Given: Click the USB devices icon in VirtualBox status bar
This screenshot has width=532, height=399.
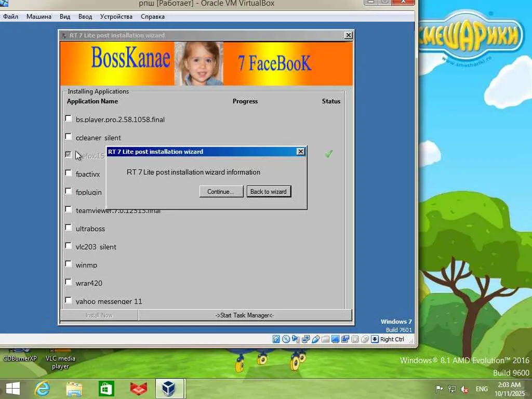Looking at the screenshot, I should coord(315,339).
